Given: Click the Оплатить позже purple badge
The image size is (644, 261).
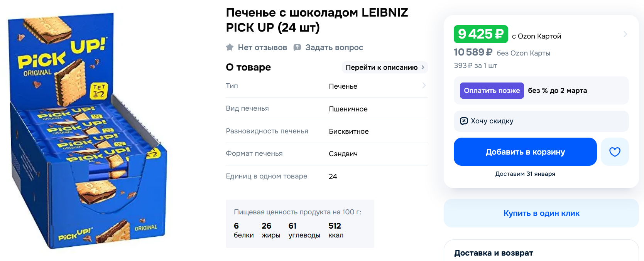Looking at the screenshot, I should pos(492,91).
